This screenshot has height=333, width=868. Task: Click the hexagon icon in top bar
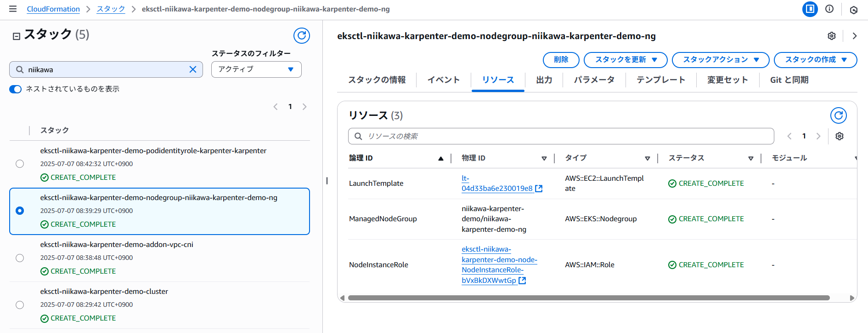854,10
